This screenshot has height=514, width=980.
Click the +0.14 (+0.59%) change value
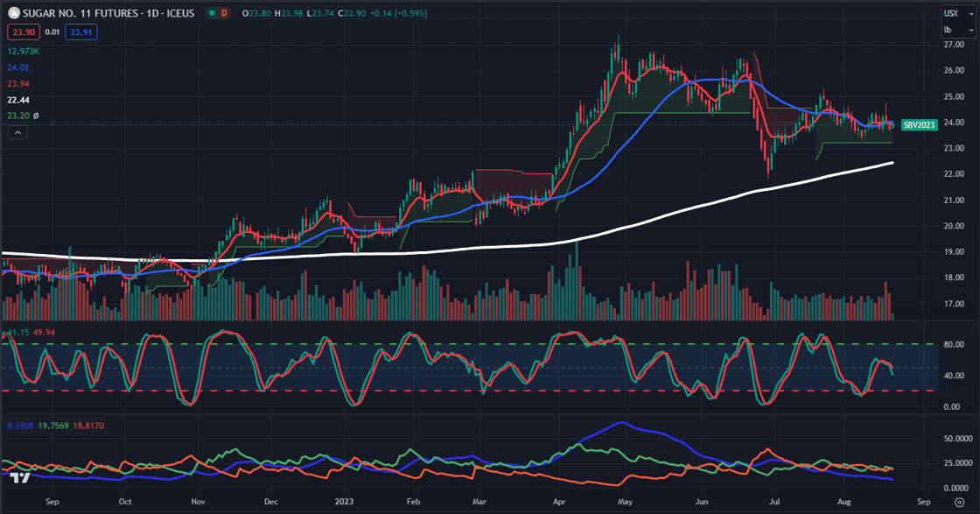coord(398,13)
